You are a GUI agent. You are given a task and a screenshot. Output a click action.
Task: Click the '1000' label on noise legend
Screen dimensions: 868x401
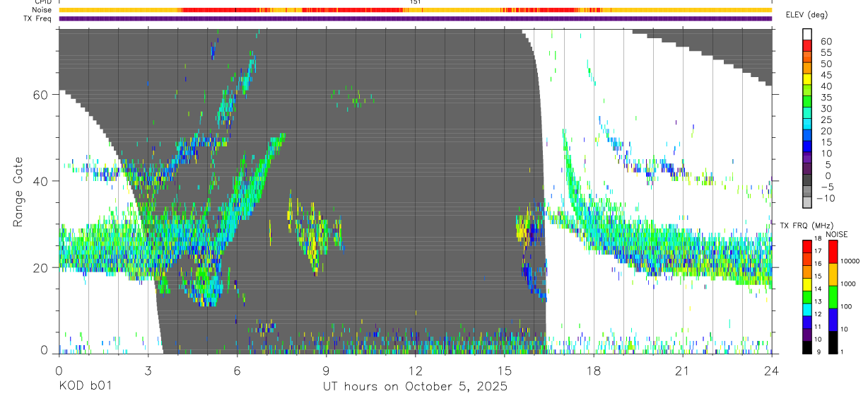[848, 284]
